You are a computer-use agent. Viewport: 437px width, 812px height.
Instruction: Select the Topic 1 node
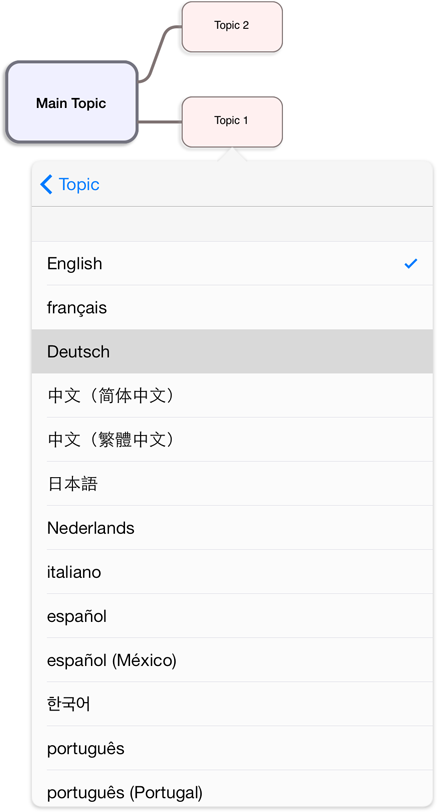coord(232,122)
